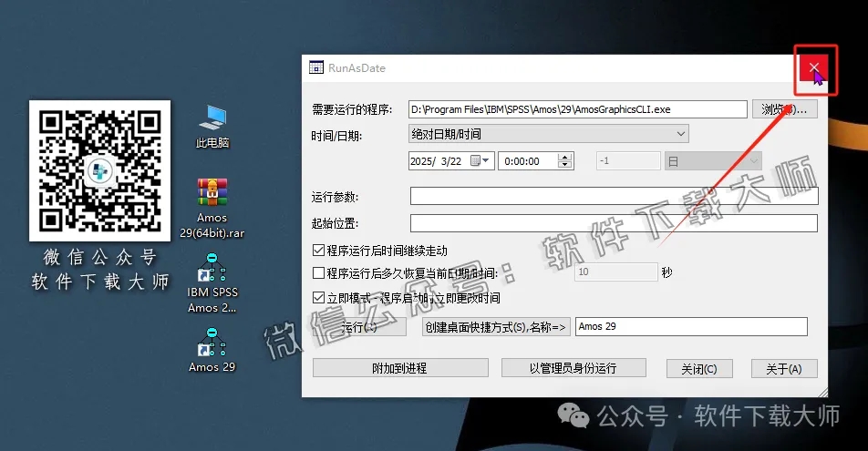The image size is (868, 451).
Task: Click the 关闭(C) button
Action: click(x=699, y=369)
